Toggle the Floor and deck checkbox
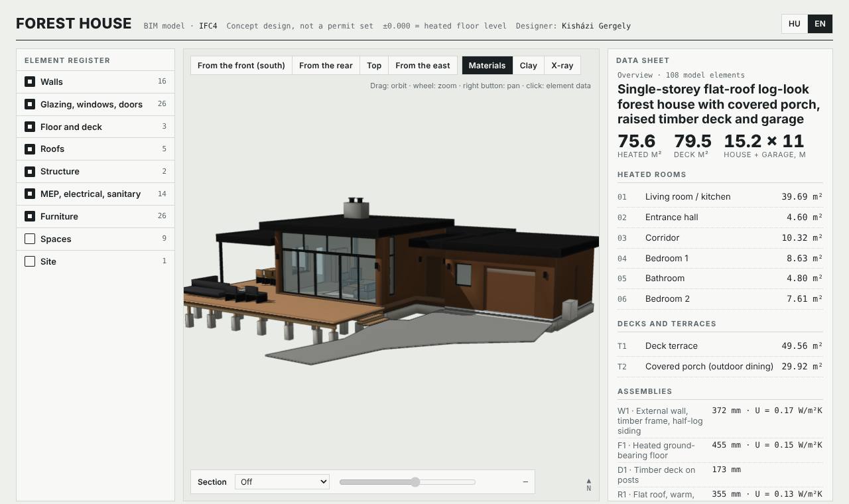The width and height of the screenshot is (849, 504). [30, 127]
